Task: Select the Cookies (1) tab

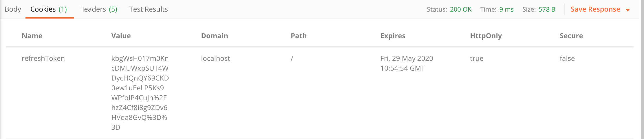Action: point(49,9)
